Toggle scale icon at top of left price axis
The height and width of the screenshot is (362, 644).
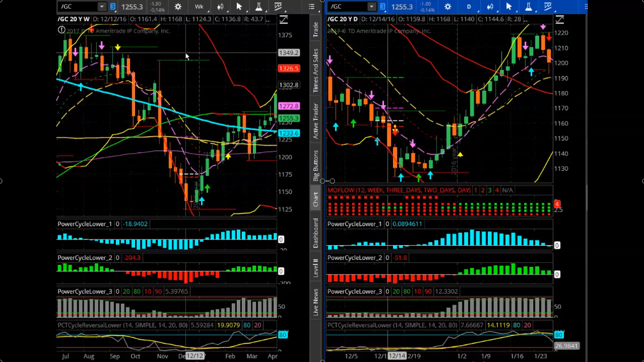point(283,20)
